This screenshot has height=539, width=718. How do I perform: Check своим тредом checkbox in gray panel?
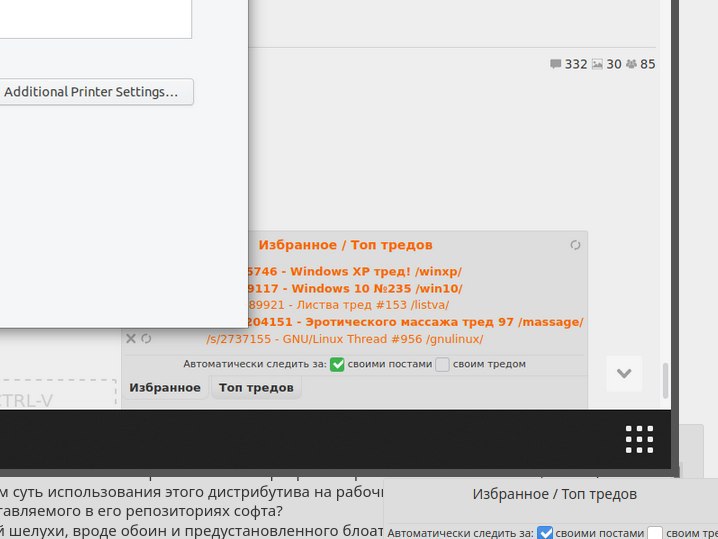[x=442, y=365]
